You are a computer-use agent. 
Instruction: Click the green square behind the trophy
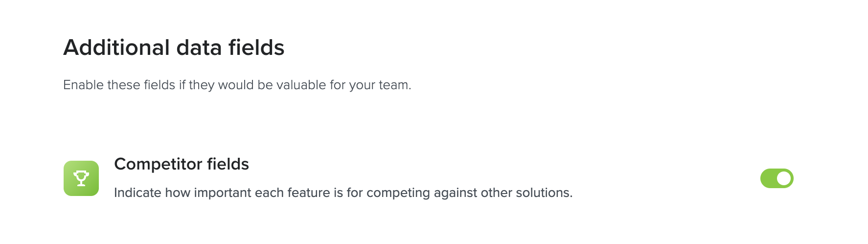(x=81, y=178)
